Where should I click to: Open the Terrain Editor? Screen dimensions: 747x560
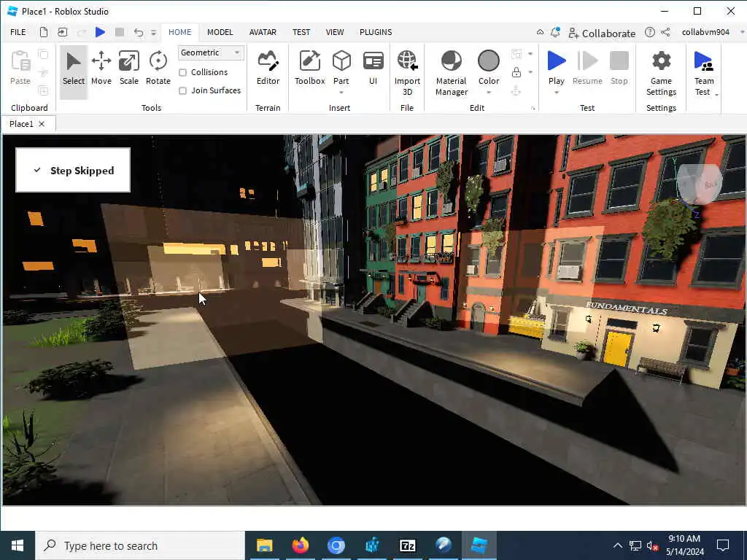[x=268, y=69]
